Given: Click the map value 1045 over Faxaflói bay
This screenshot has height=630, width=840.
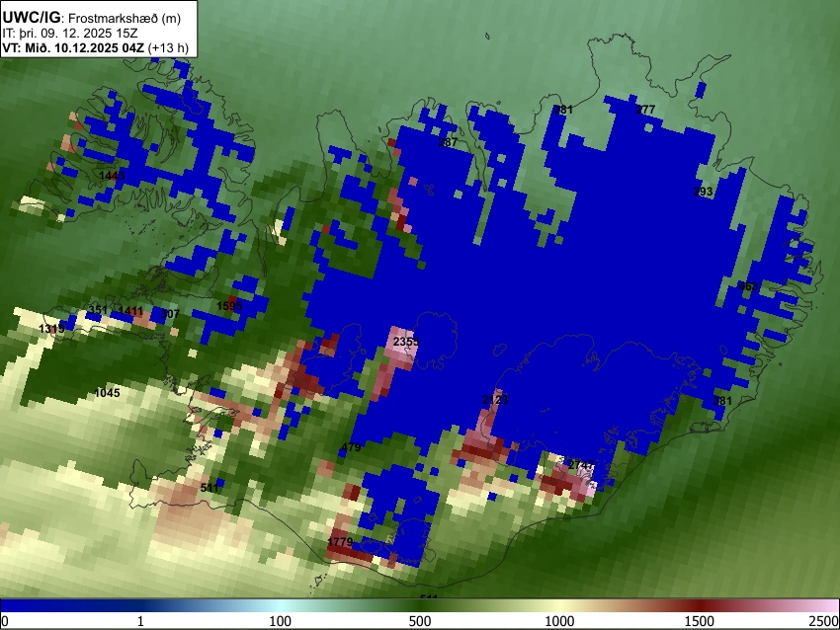Looking at the screenshot, I should [107, 393].
